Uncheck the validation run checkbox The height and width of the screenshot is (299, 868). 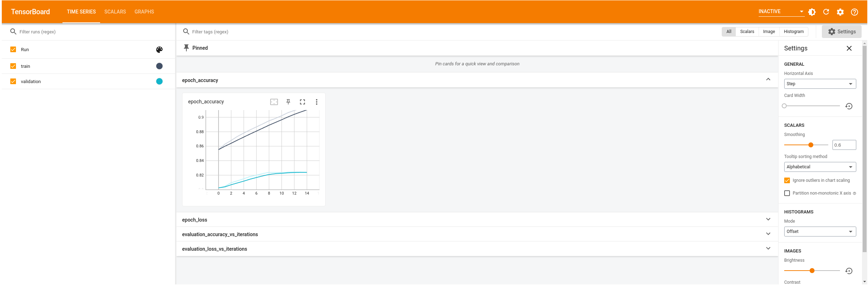point(13,81)
